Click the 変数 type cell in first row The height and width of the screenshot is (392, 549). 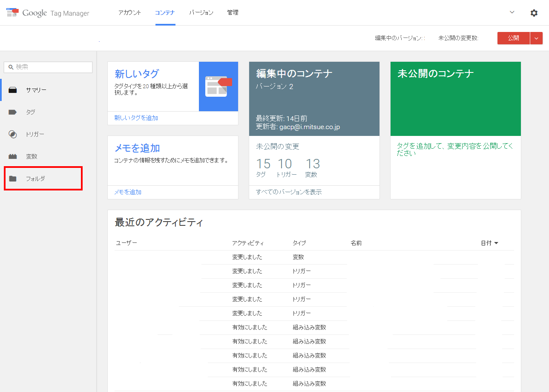tap(298, 257)
